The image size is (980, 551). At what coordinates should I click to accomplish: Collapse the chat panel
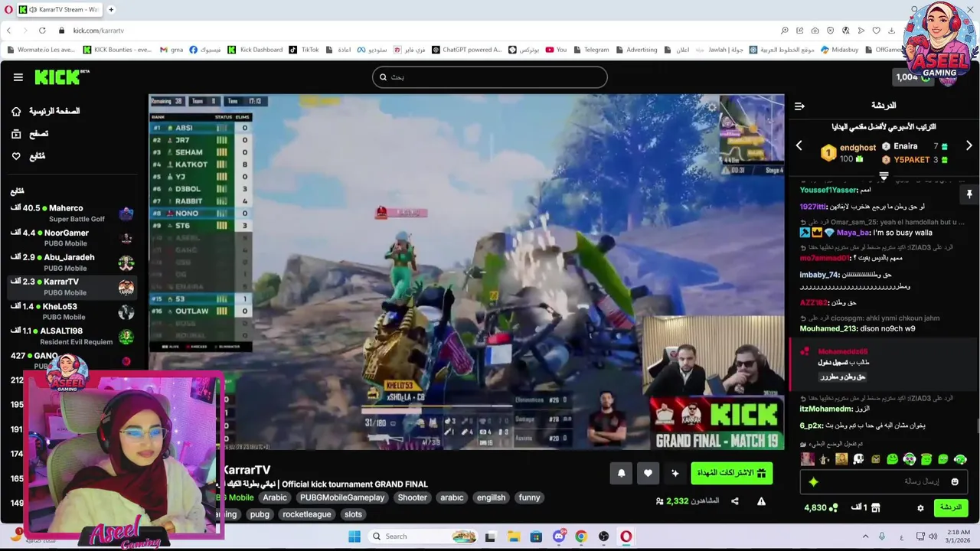799,106
